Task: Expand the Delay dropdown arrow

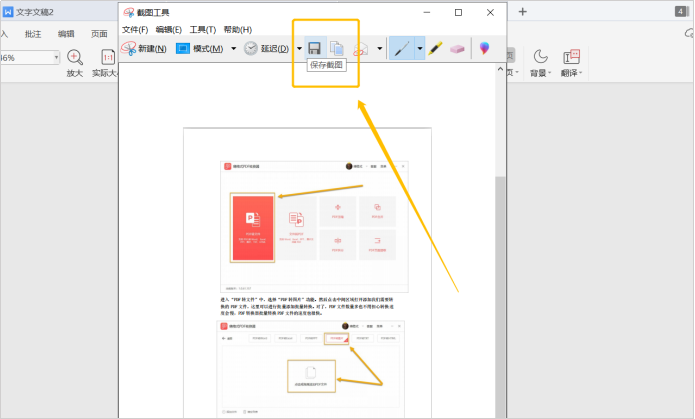Action: click(x=299, y=48)
